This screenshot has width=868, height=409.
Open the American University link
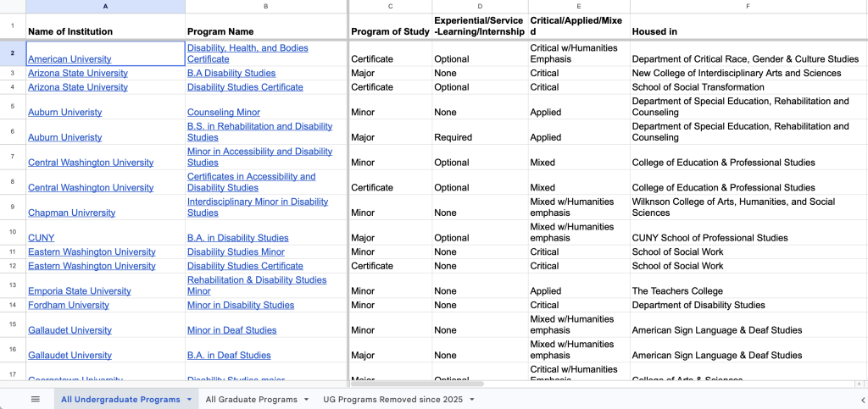pyautogui.click(x=70, y=59)
